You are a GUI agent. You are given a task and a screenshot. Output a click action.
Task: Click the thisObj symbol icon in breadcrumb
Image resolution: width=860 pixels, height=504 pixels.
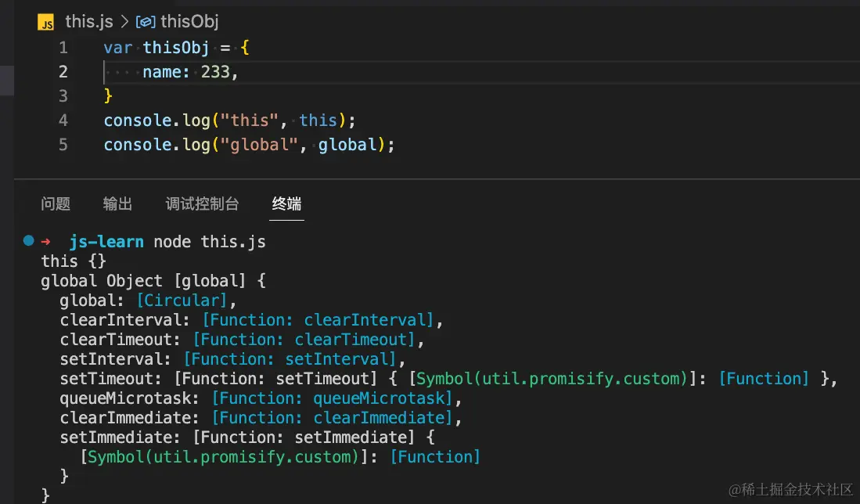pyautogui.click(x=146, y=22)
